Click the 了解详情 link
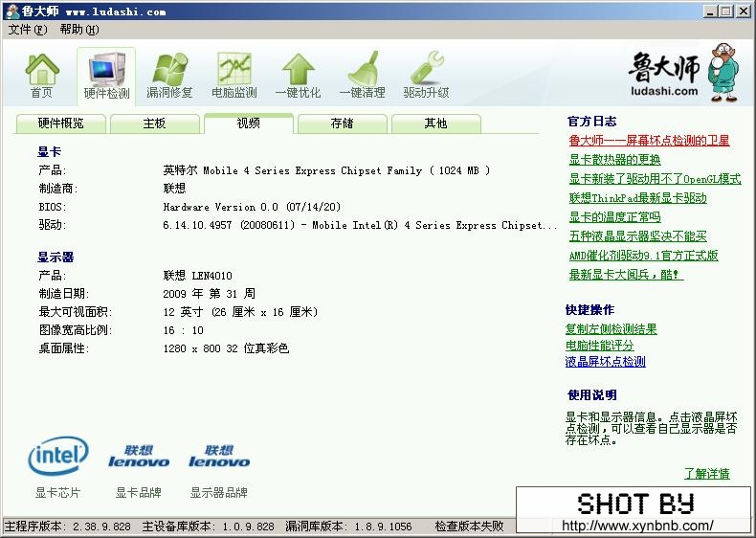The width and height of the screenshot is (756, 538). [x=707, y=474]
